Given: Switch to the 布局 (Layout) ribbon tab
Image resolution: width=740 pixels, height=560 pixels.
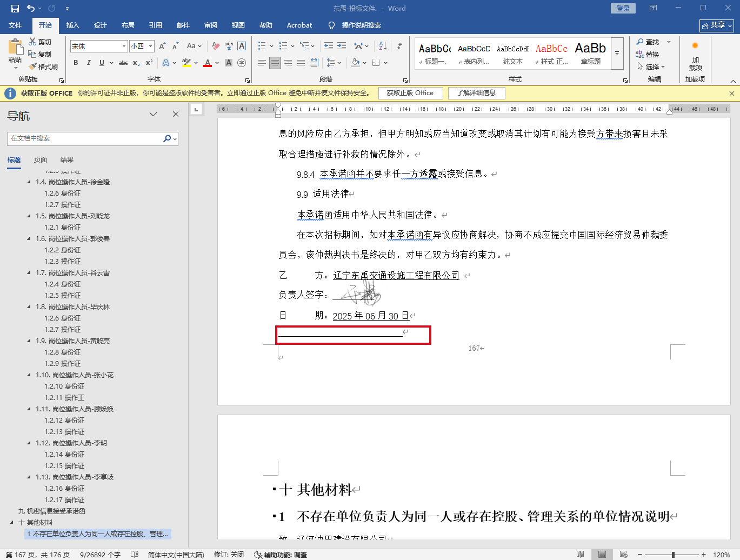Looking at the screenshot, I should [x=128, y=25].
